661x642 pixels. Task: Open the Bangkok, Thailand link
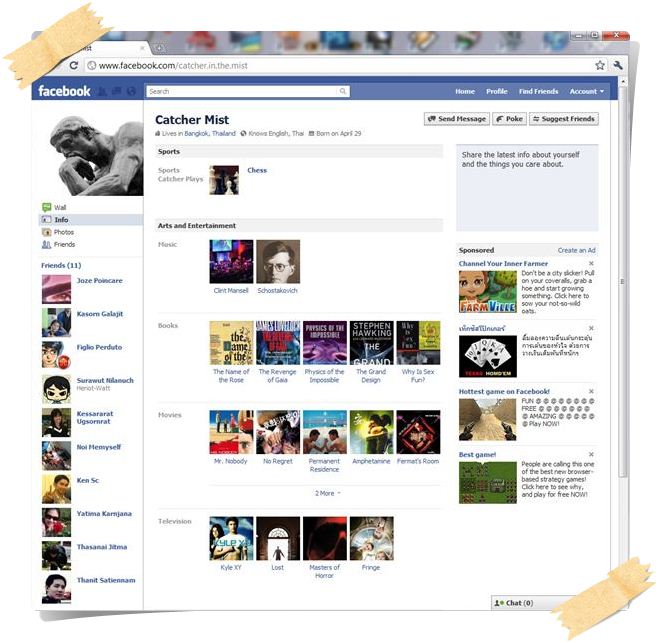210,133
